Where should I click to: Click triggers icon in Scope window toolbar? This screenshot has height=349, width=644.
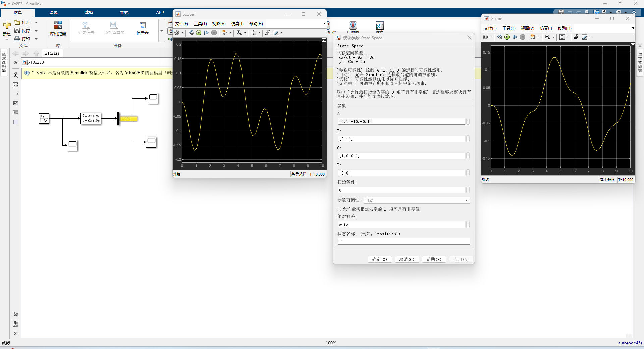point(576,37)
